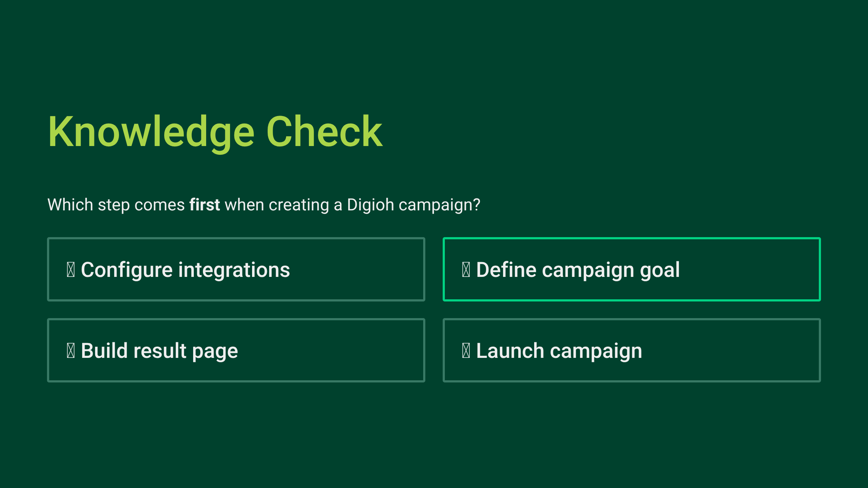Click the word 'Check' in the heading
The image size is (868, 488).
[x=324, y=132]
